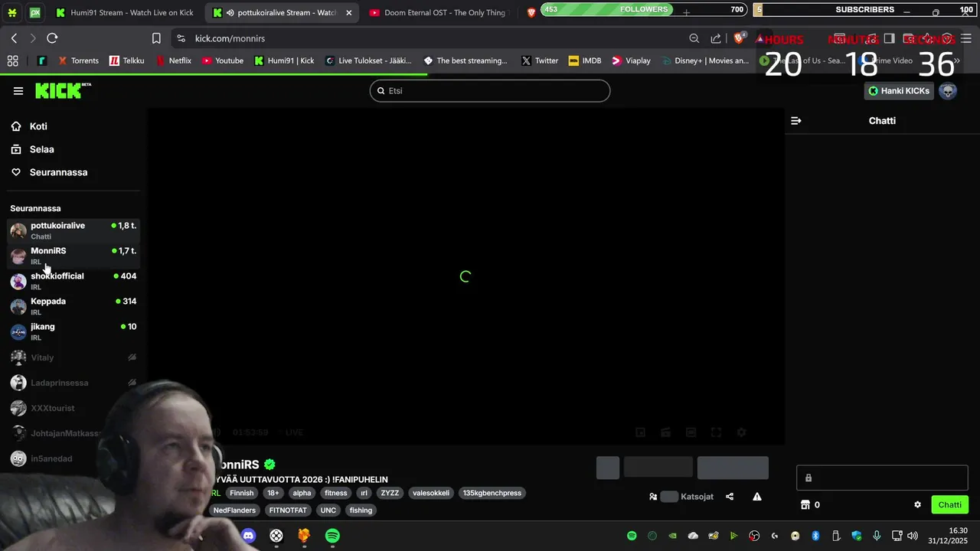Open chat settings gear icon
Image resolution: width=980 pixels, height=551 pixels.
click(x=917, y=505)
